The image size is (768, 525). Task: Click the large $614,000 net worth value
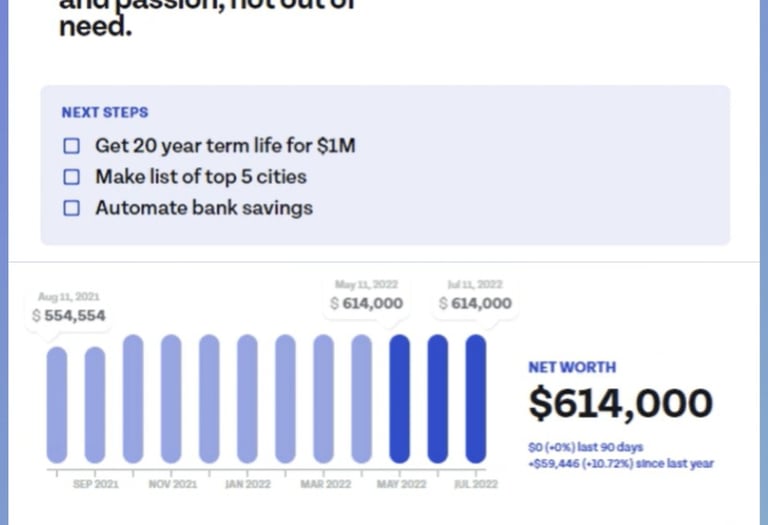(620, 403)
